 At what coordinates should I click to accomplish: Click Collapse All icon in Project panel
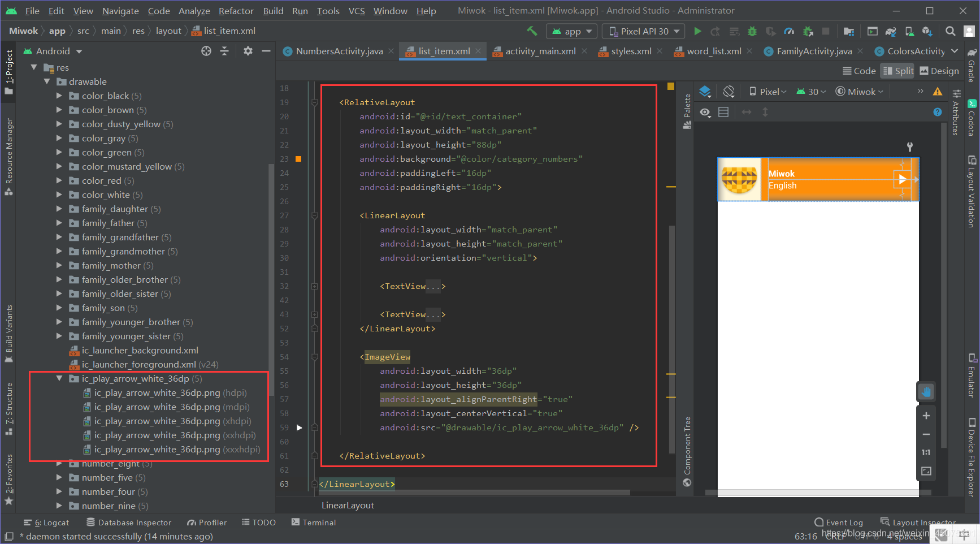[224, 51]
